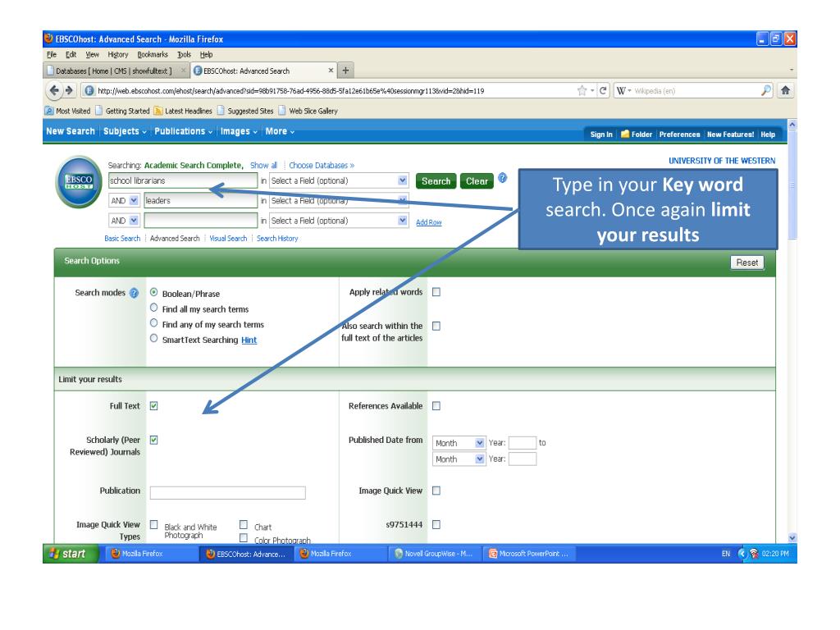Open the File menu
This screenshot has width=840, height=630.
(x=52, y=55)
